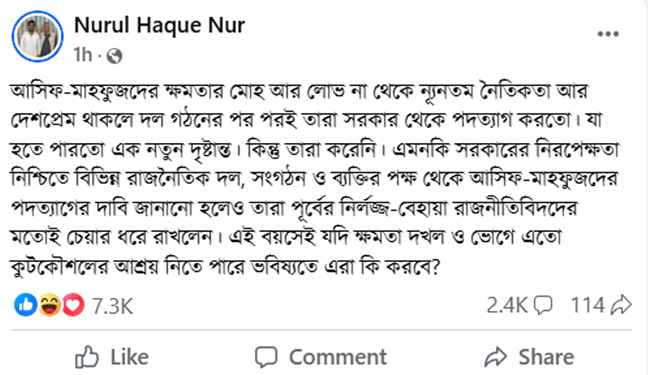Viewport: 648px width, 375px height.
Task: Click the 1h post timestamp
Action: tap(83, 55)
